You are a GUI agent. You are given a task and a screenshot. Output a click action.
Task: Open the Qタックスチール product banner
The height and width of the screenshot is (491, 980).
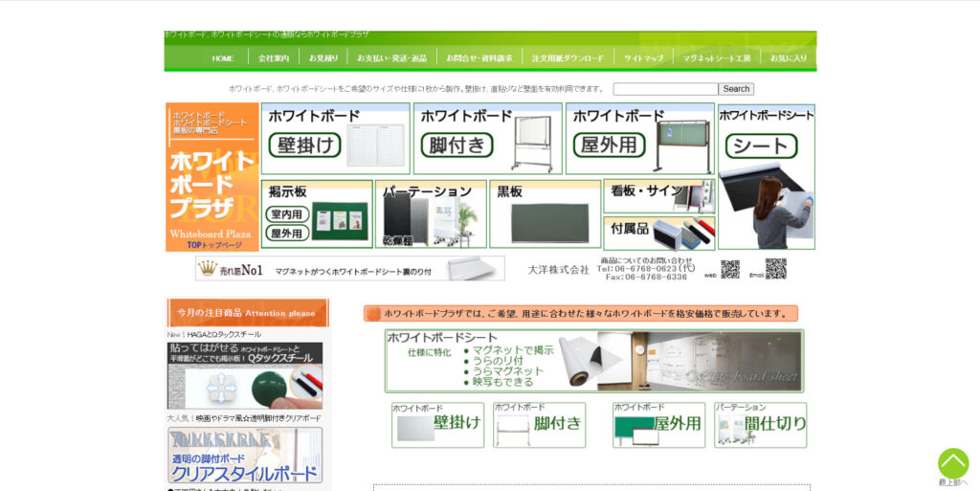[245, 376]
